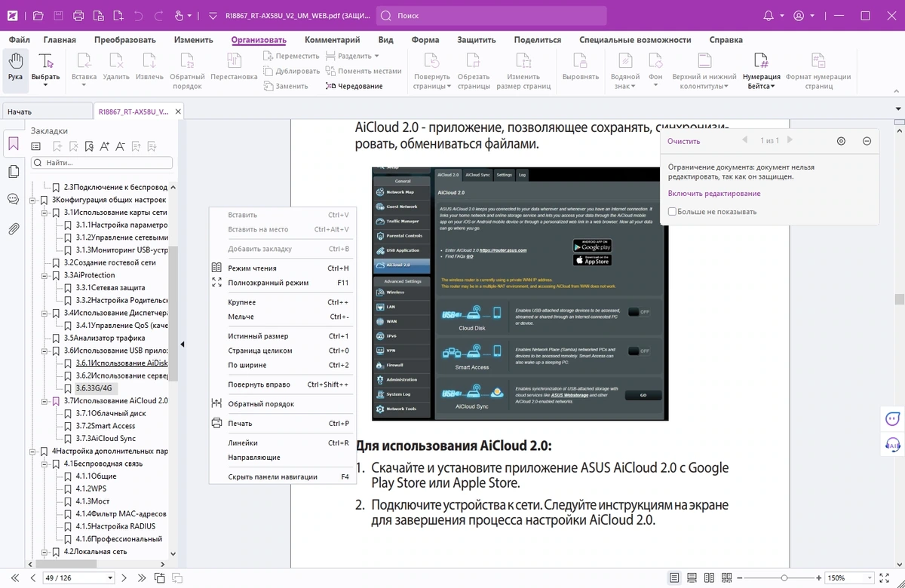
Task: Click the Print icon in the quick access toolbar
Action: coord(78,15)
